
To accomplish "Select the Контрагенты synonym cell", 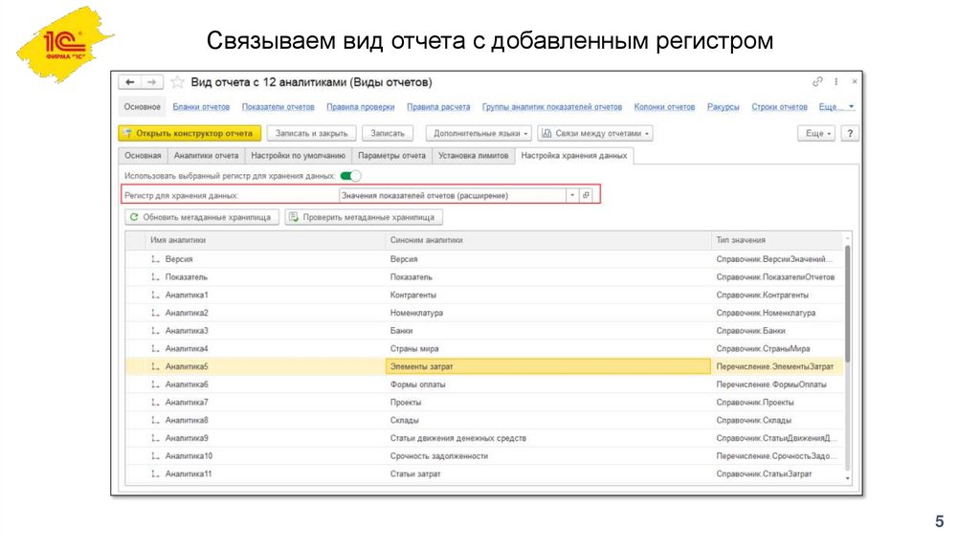I will coord(548,295).
